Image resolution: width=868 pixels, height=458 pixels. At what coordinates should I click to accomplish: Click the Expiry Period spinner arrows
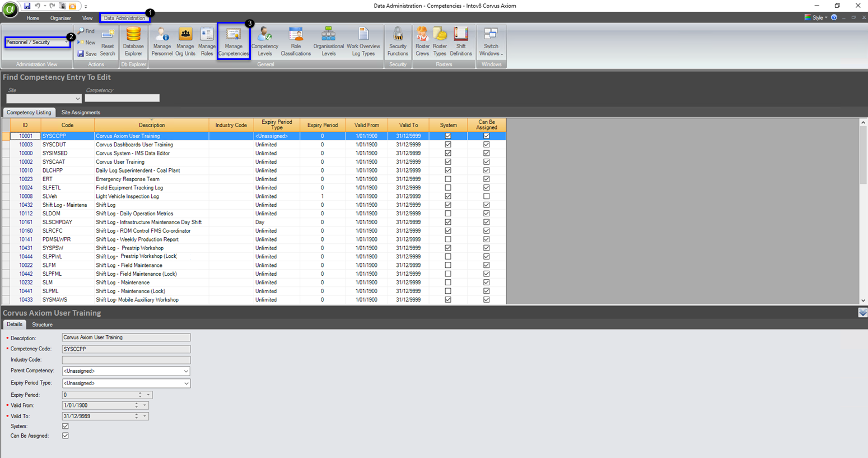tap(140, 395)
